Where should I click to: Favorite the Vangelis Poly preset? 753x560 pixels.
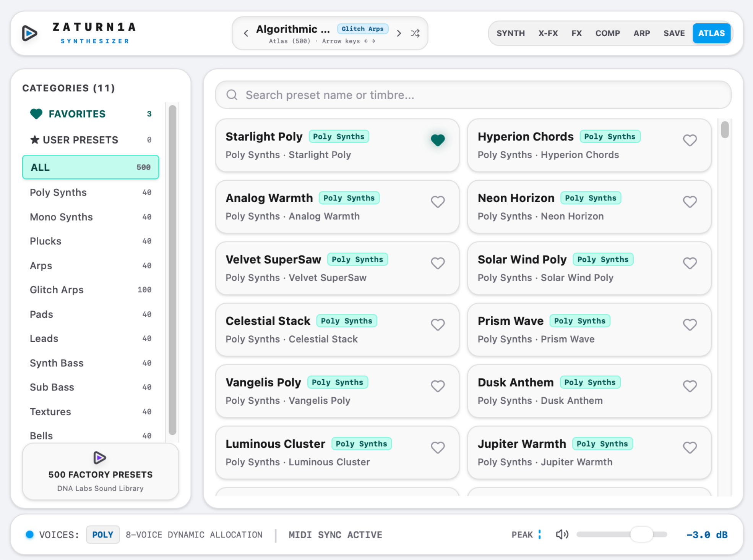click(x=438, y=386)
